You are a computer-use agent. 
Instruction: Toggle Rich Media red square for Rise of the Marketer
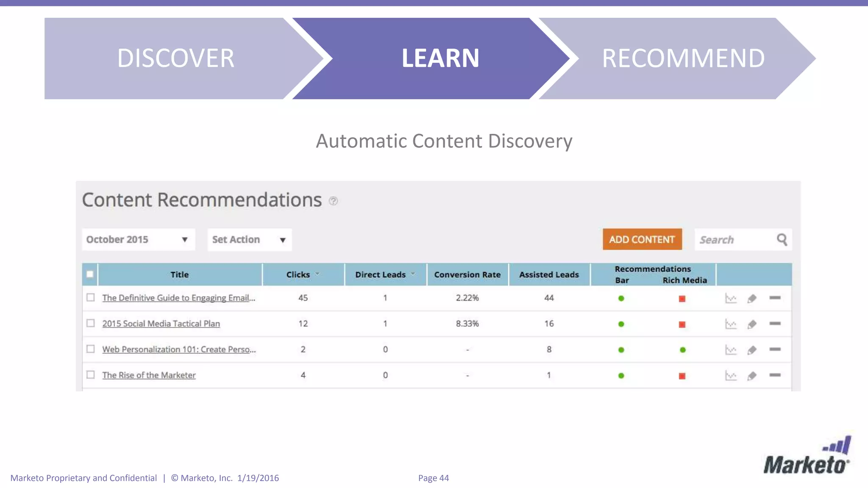(x=682, y=376)
